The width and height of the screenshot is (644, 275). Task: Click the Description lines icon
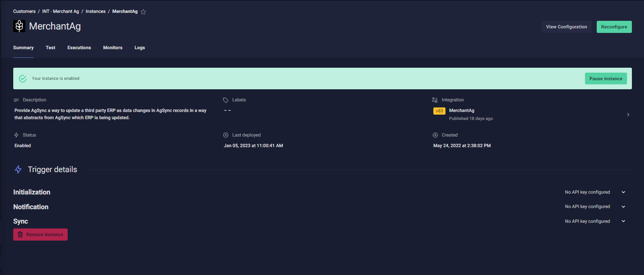point(16,100)
